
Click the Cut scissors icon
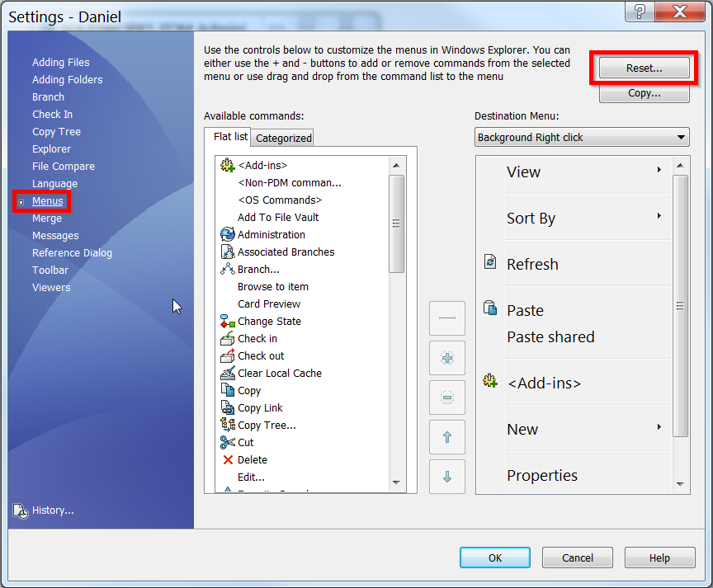228,442
